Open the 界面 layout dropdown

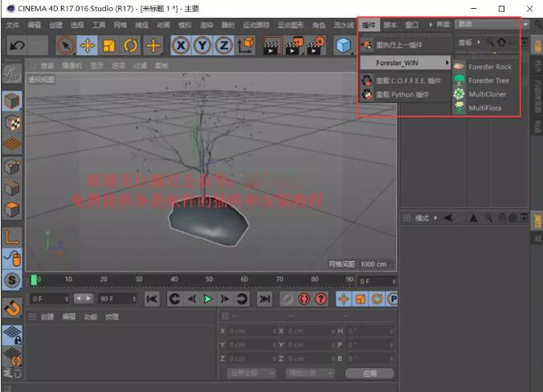492,24
